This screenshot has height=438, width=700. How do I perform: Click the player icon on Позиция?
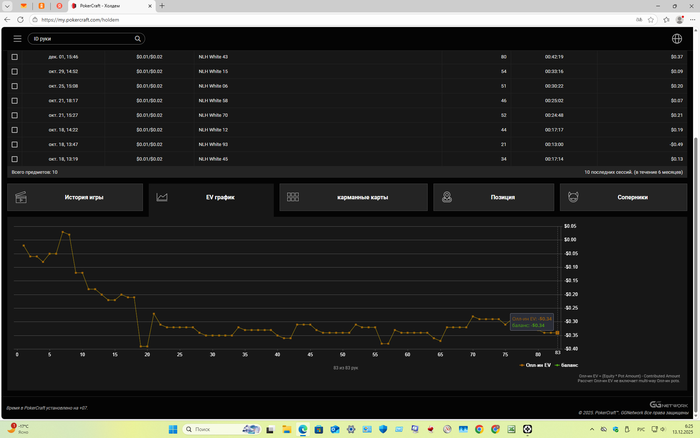(x=447, y=197)
